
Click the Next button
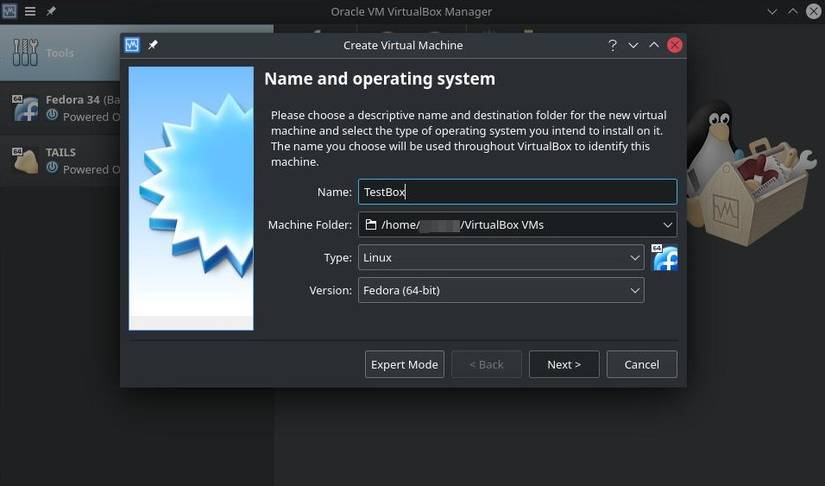pos(563,365)
